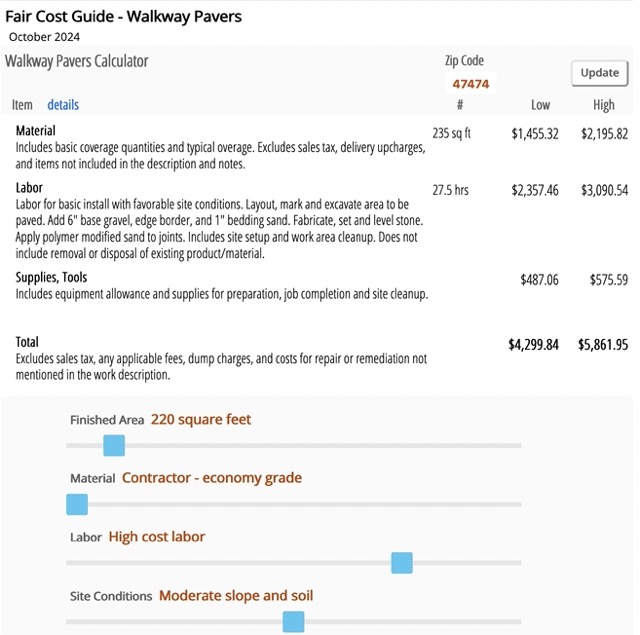
Task: Click the Material row heading
Action: (x=36, y=131)
